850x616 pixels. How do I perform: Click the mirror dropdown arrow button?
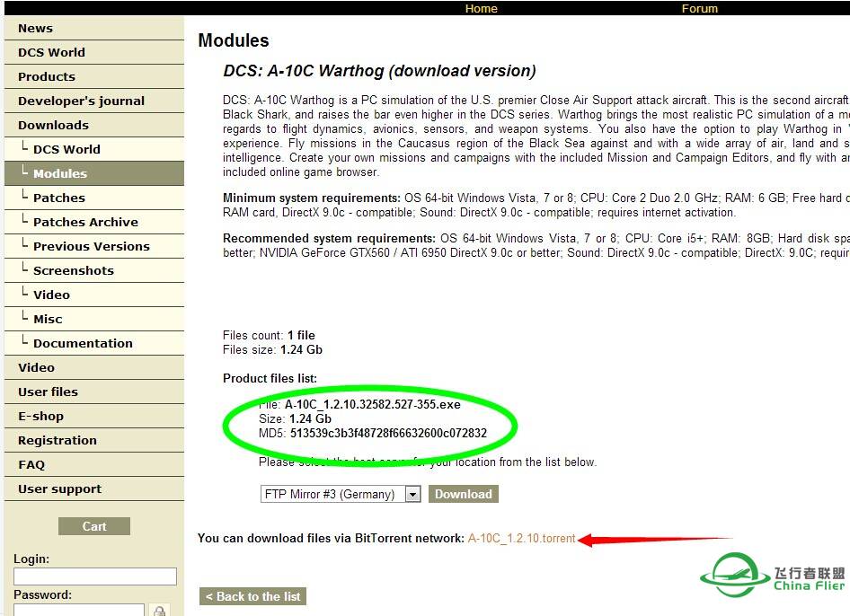click(413, 494)
